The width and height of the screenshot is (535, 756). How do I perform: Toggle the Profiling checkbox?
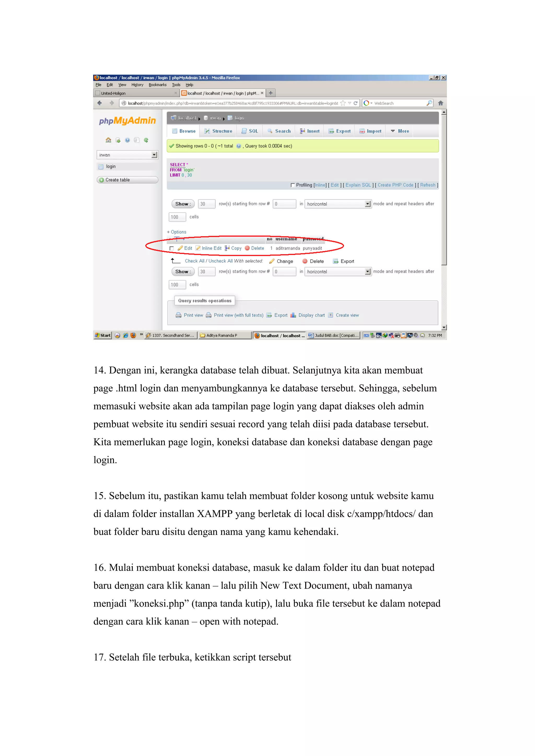point(293,185)
